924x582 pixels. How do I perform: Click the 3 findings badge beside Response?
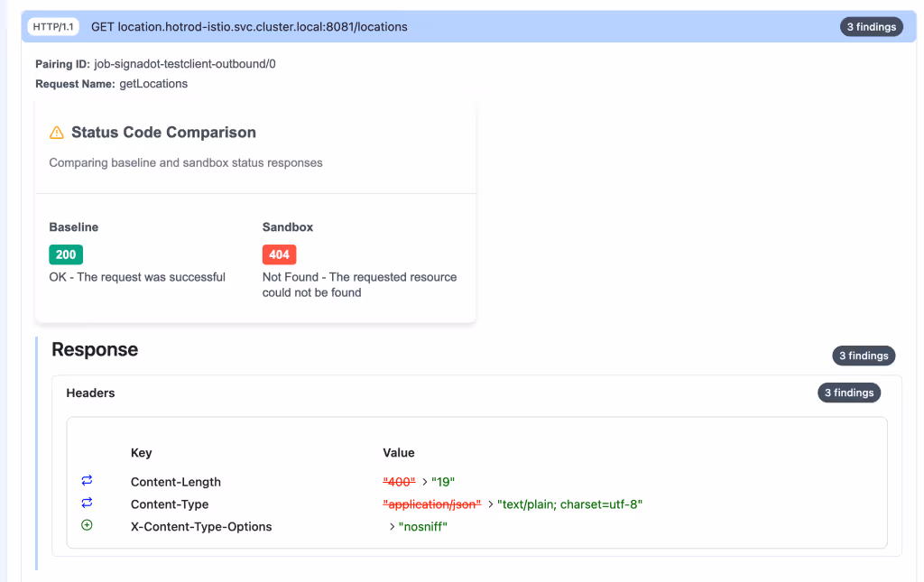864,356
